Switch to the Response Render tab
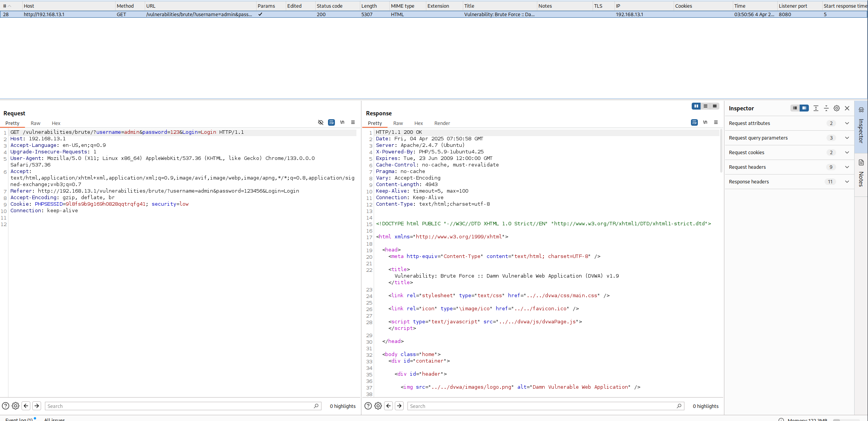The height and width of the screenshot is (421, 868). (442, 123)
